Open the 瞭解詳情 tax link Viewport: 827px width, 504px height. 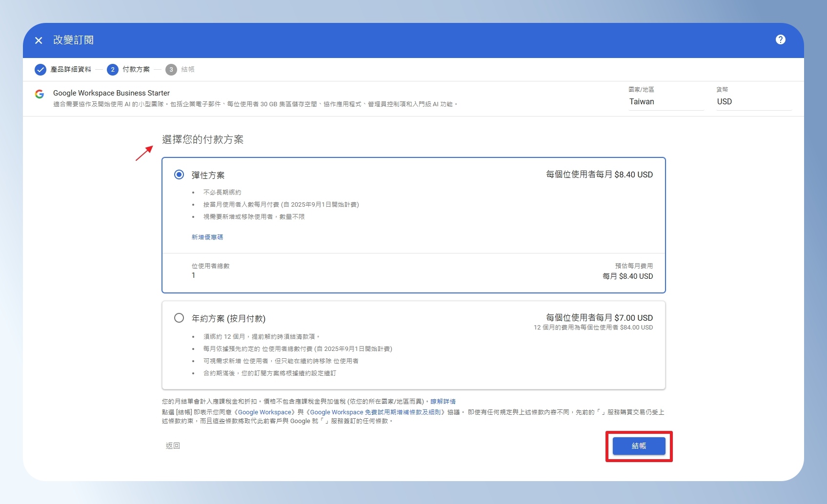click(443, 402)
